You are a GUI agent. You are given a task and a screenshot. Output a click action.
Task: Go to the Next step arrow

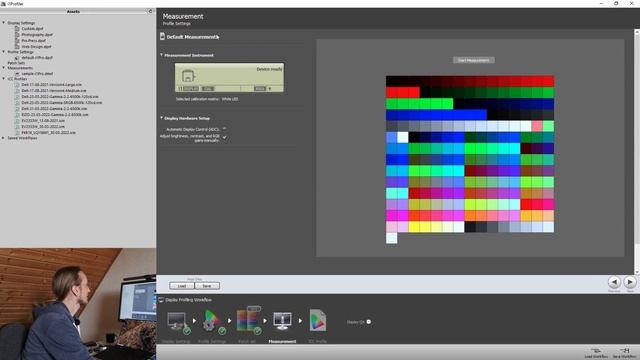tap(630, 282)
